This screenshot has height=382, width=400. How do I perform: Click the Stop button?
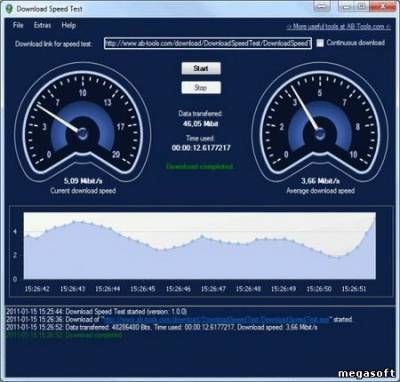pyautogui.click(x=201, y=88)
